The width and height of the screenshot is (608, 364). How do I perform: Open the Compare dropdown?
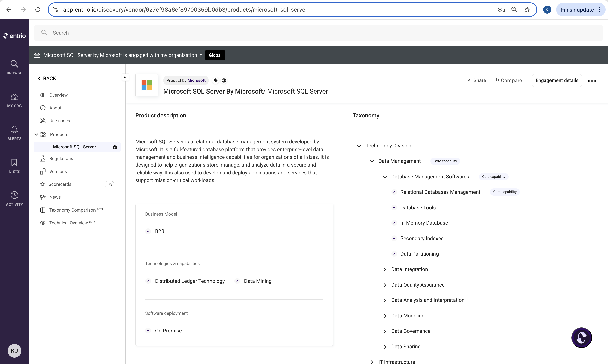click(x=510, y=80)
